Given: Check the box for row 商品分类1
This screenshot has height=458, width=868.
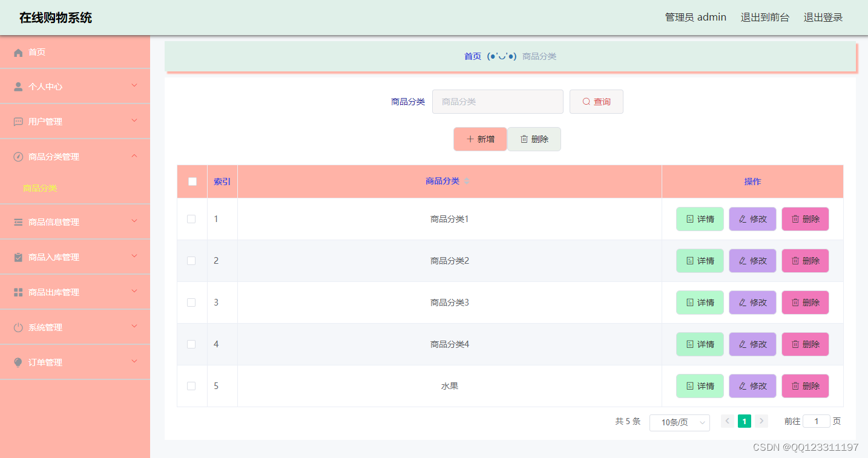Looking at the screenshot, I should point(191,219).
